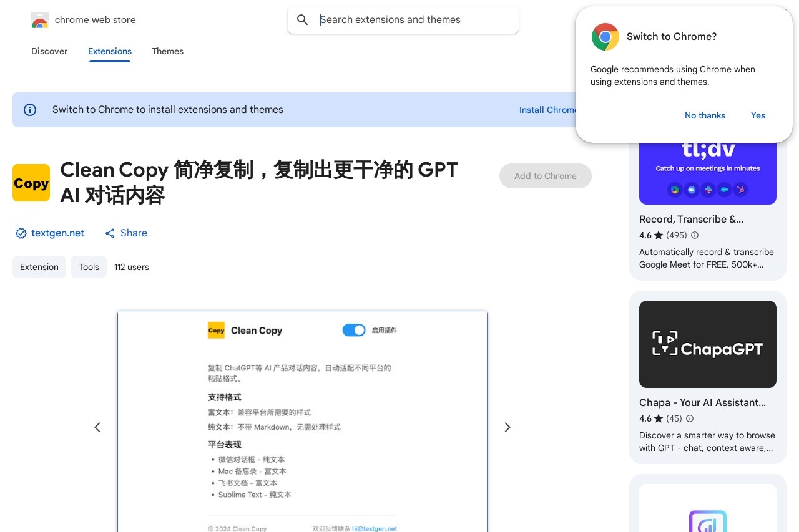799x532 pixels.
Task: Click the Share button
Action: 126,233
